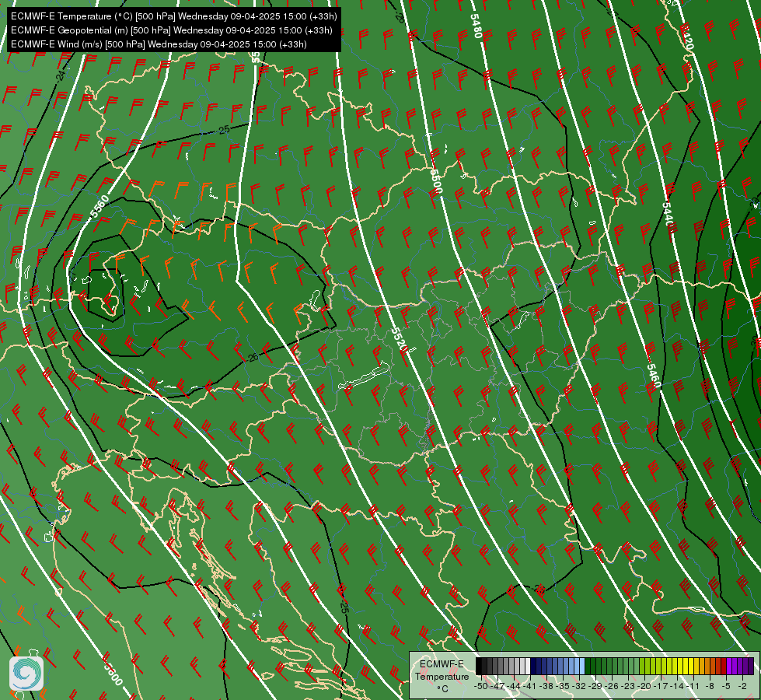Click the -17 legend tick value
761x700 pixels.
(661, 687)
